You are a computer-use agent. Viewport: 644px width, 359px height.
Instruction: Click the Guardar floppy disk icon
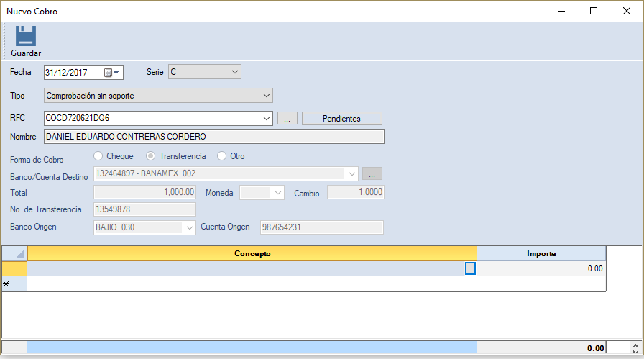coord(26,37)
